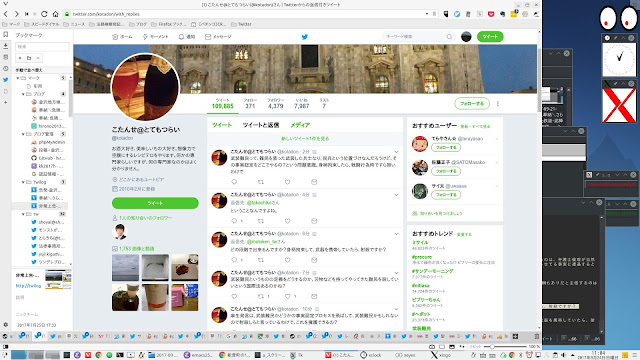View the new tweet notification bar

point(305,139)
